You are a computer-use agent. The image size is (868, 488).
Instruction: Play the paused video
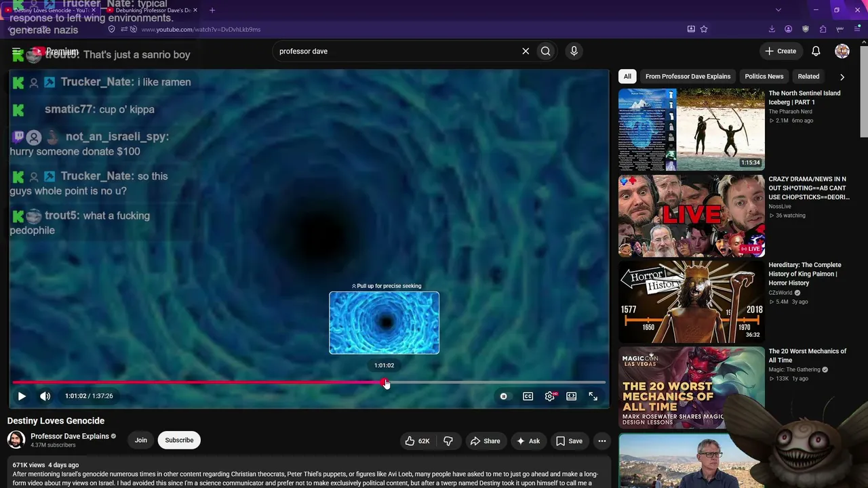click(22, 396)
